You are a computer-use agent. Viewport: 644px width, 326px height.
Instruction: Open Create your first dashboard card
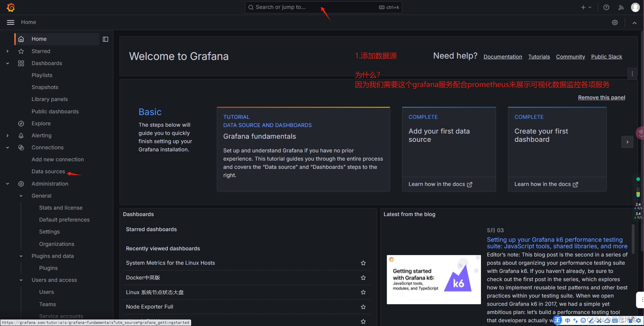click(557, 142)
